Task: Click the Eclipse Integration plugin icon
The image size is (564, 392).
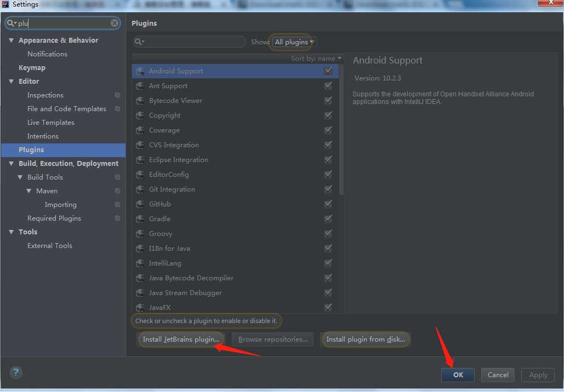Action: tap(140, 159)
